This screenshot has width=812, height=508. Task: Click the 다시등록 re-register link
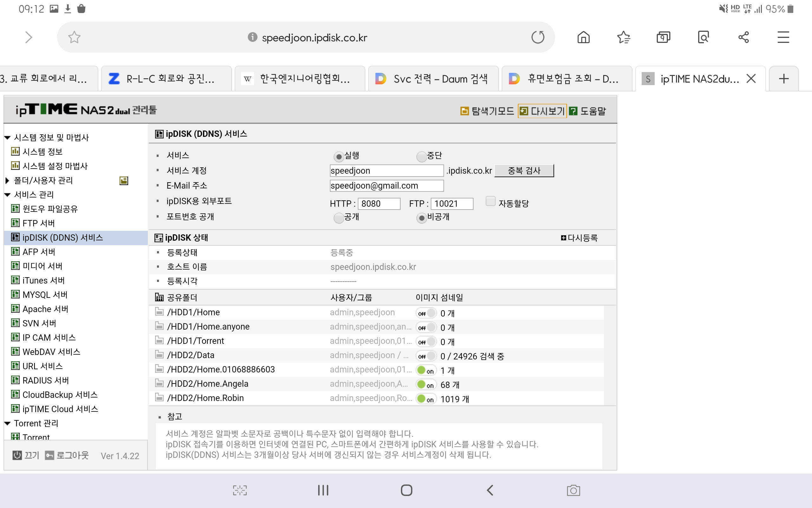pyautogui.click(x=580, y=238)
